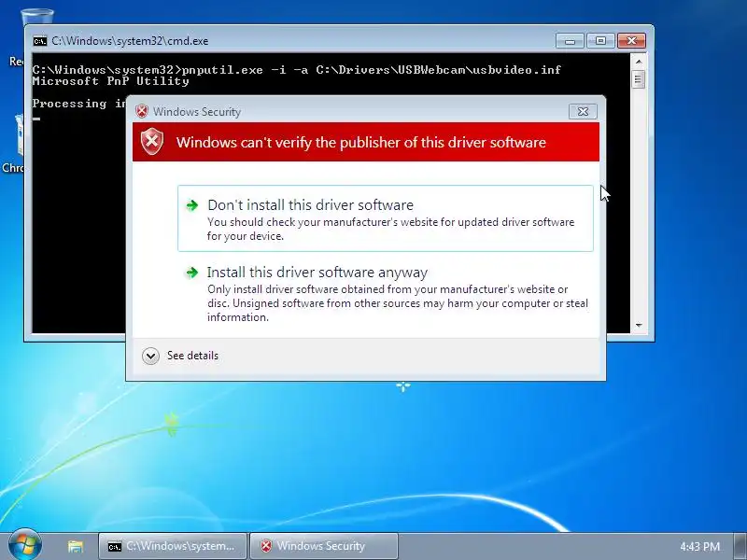Click the cmd window scrollbar thumb
This screenshot has width=747, height=560.
pyautogui.click(x=639, y=79)
